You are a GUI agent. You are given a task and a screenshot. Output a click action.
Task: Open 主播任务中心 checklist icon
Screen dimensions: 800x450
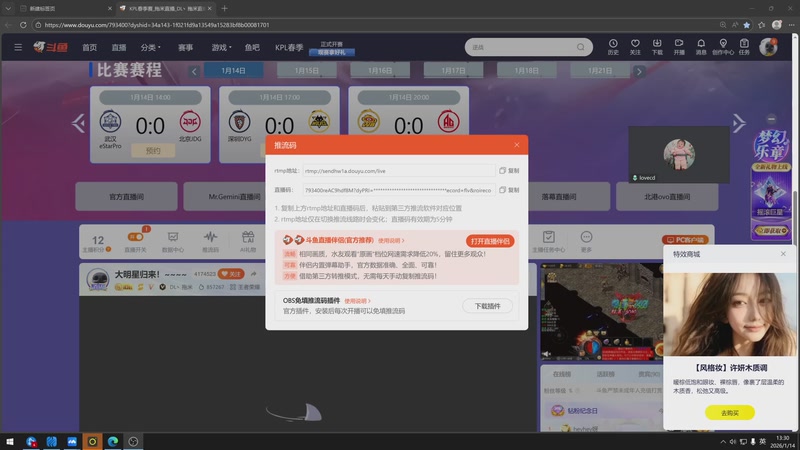[x=548, y=242]
